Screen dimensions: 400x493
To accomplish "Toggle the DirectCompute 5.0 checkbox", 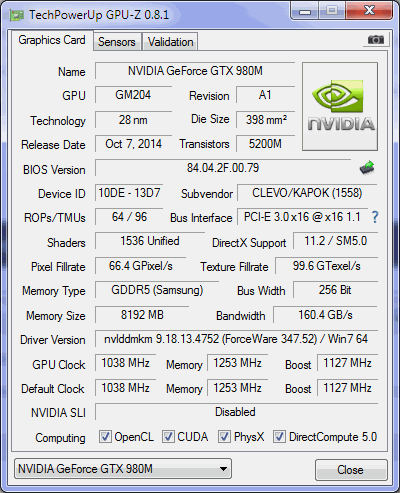I will coord(279,436).
